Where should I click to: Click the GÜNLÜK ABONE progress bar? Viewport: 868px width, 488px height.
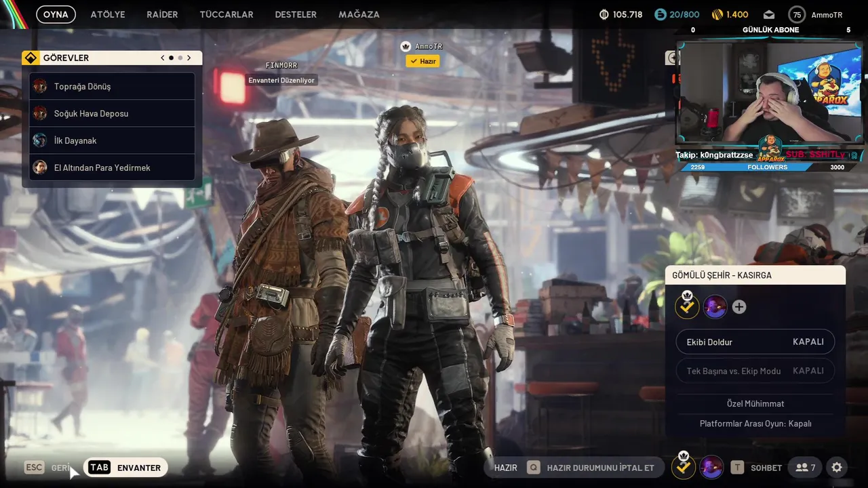click(770, 30)
